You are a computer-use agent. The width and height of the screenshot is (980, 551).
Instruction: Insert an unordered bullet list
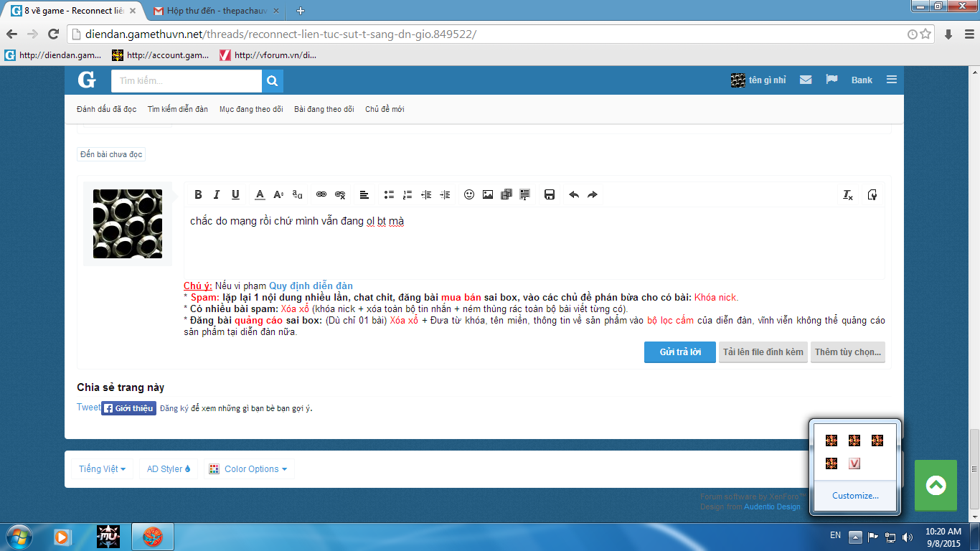[x=389, y=194]
